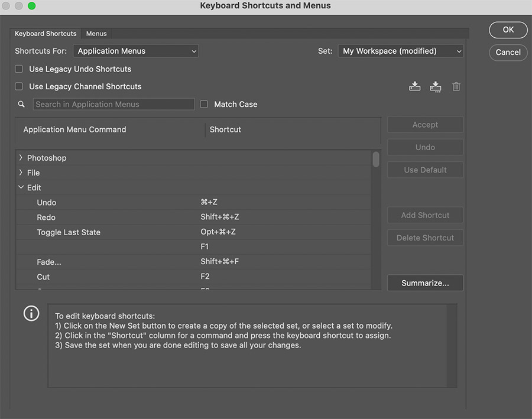Open the Set dropdown showing My Workspace
The height and width of the screenshot is (419, 532).
click(400, 51)
